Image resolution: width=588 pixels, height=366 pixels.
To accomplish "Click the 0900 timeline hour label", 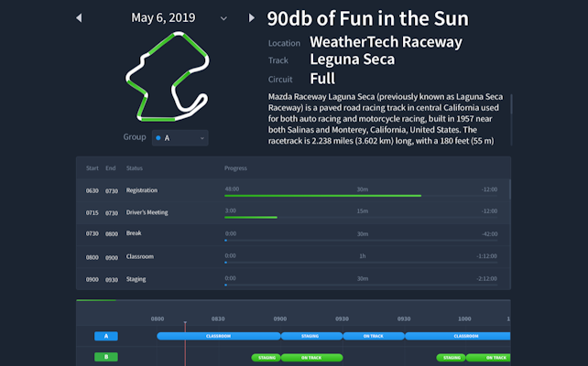I will (x=280, y=318).
